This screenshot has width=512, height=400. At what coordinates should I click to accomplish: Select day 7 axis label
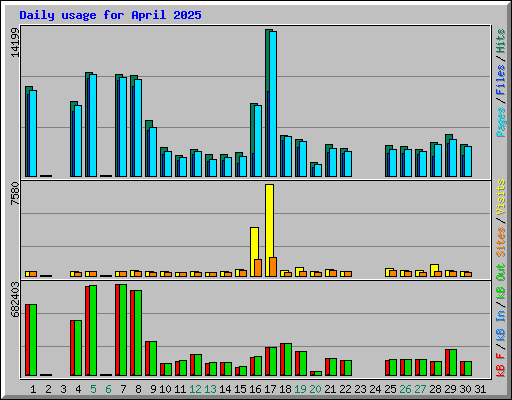coord(123,389)
